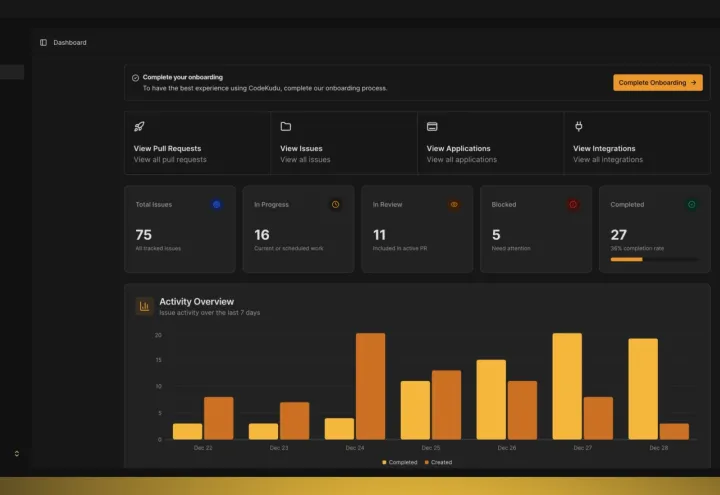Viewport: 720px width, 495px height.
Task: Click the Dec 27 Completed bar
Action: [567, 386]
